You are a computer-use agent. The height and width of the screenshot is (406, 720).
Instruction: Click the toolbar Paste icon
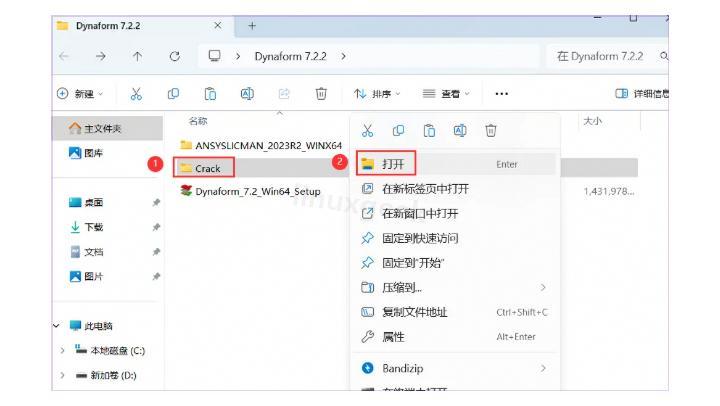(x=210, y=94)
